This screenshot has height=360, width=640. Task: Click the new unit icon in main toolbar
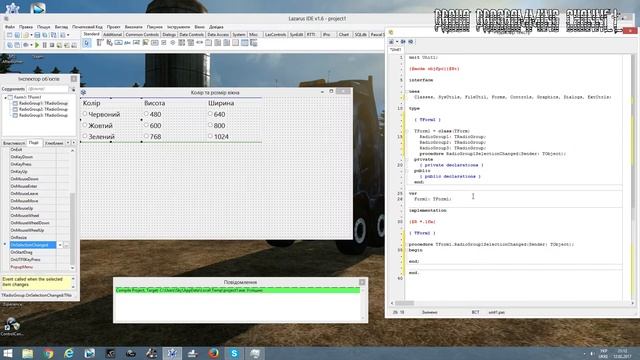pos(9,35)
